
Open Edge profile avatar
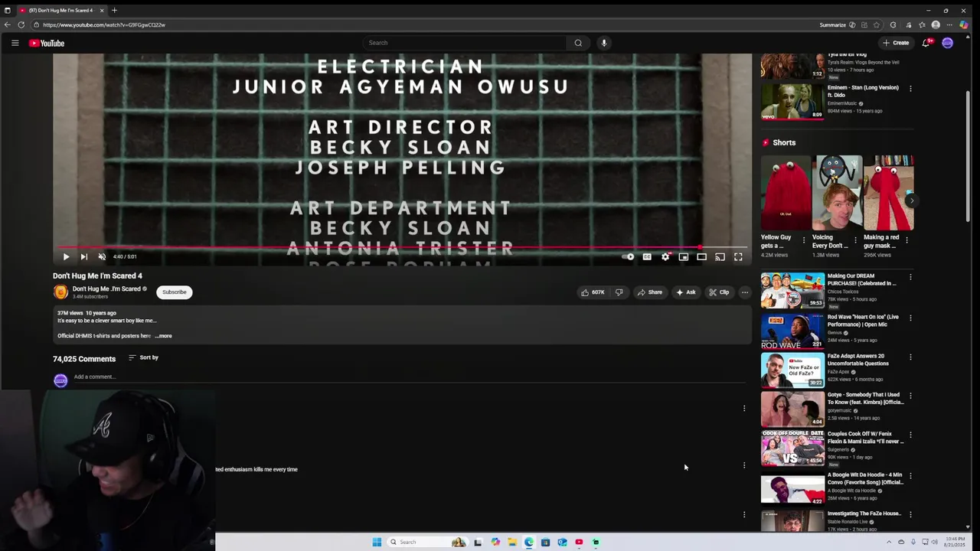click(x=936, y=24)
